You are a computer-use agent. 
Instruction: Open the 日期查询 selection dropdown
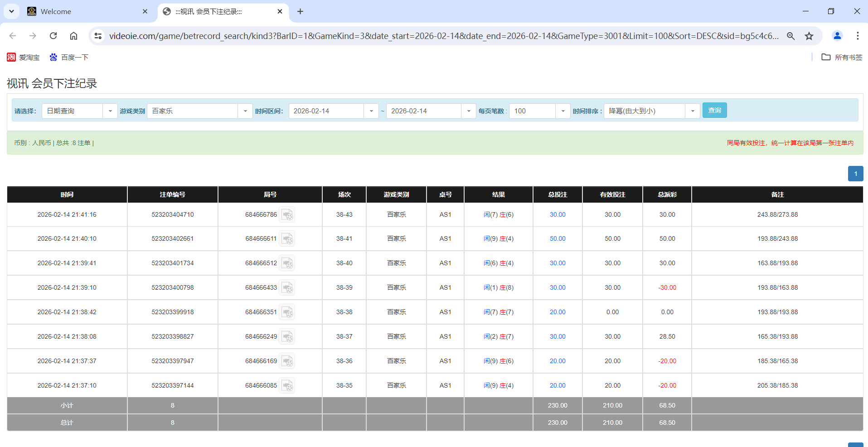point(110,111)
